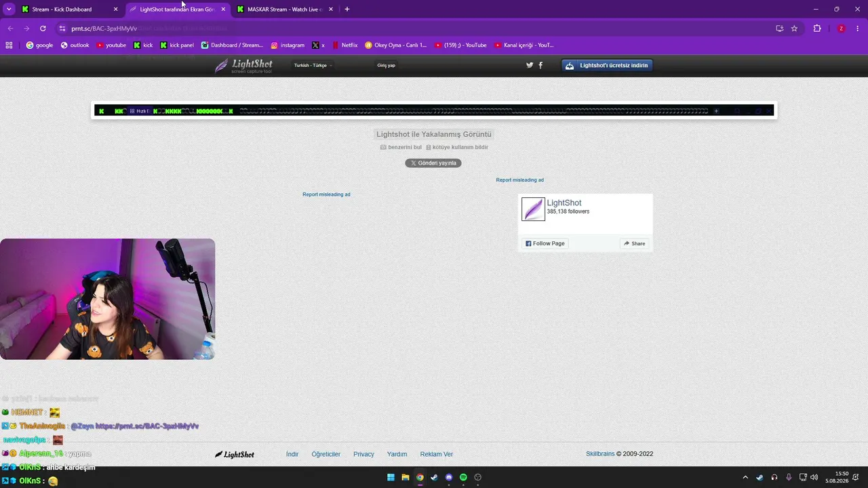Click the Facebook Follow Page button
This screenshot has height=488, width=868.
(545, 243)
